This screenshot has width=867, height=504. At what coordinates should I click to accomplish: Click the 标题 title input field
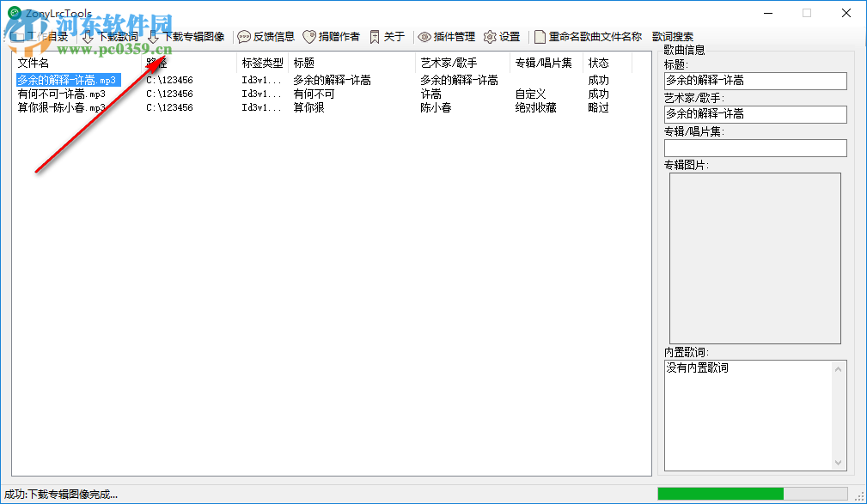754,81
